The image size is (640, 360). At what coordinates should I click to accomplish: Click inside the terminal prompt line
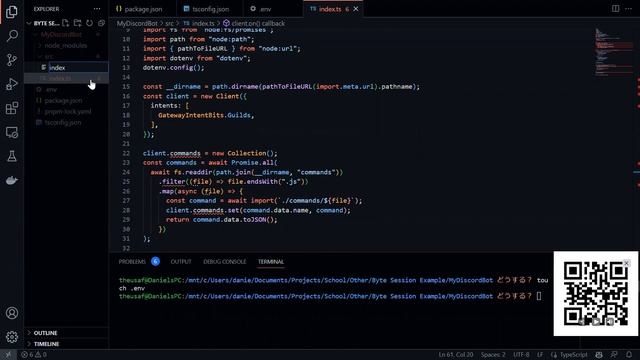(331, 296)
